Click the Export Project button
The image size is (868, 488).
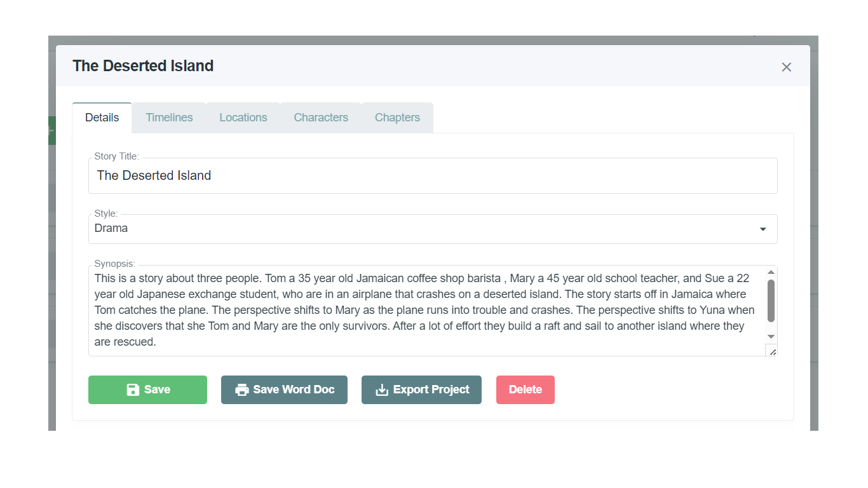click(x=421, y=390)
